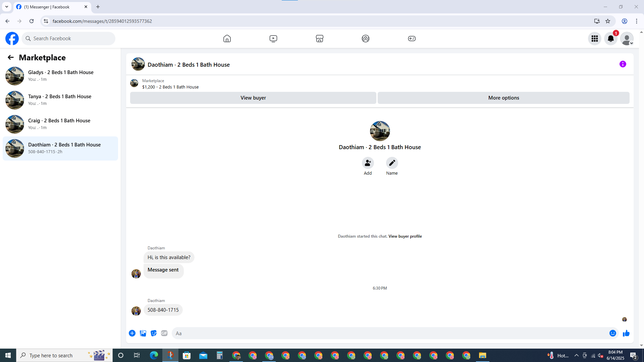
Task: Attach a file with the photo icon
Action: (143, 333)
